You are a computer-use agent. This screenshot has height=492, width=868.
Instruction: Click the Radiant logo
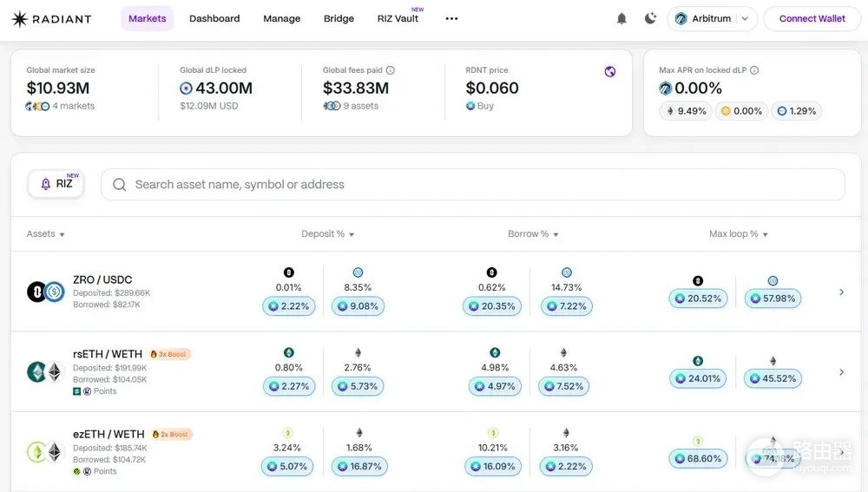51,19
